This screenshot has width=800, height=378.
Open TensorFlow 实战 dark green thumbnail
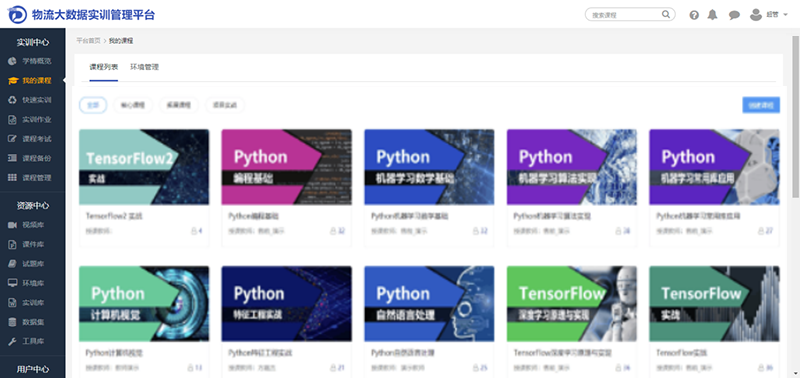[x=714, y=304]
